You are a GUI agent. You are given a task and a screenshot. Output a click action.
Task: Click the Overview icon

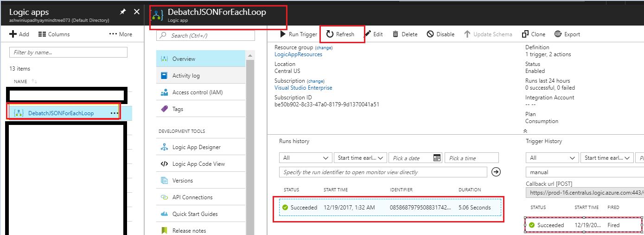pyautogui.click(x=164, y=59)
